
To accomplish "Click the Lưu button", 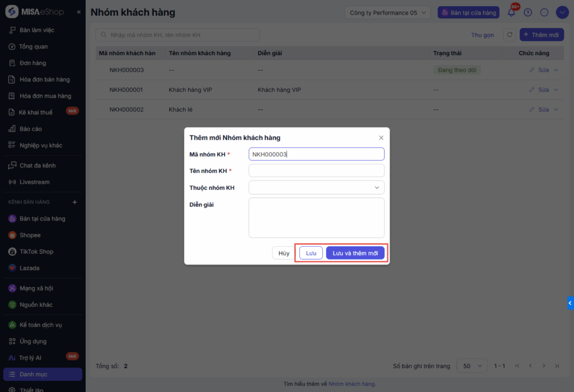I will pos(311,253).
